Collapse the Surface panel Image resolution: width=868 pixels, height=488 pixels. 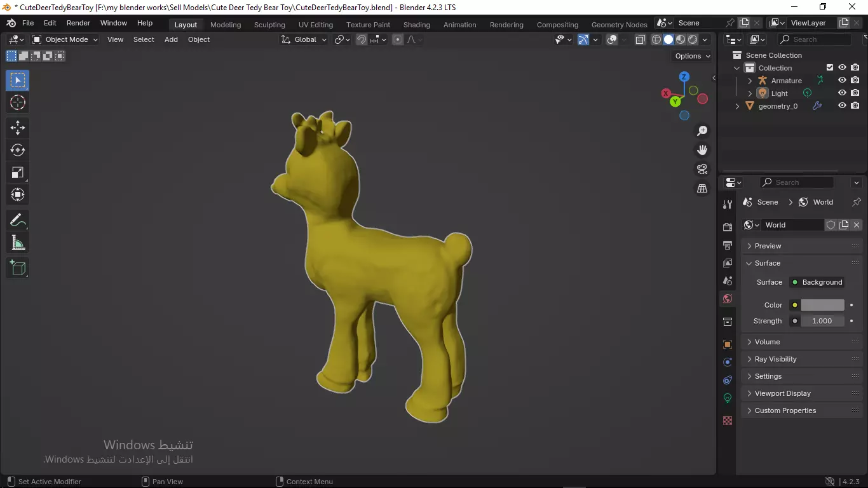802,263
